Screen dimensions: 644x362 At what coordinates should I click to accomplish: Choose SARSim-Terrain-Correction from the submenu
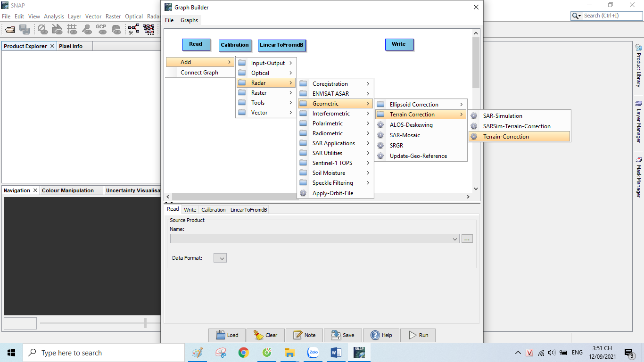click(x=520, y=126)
